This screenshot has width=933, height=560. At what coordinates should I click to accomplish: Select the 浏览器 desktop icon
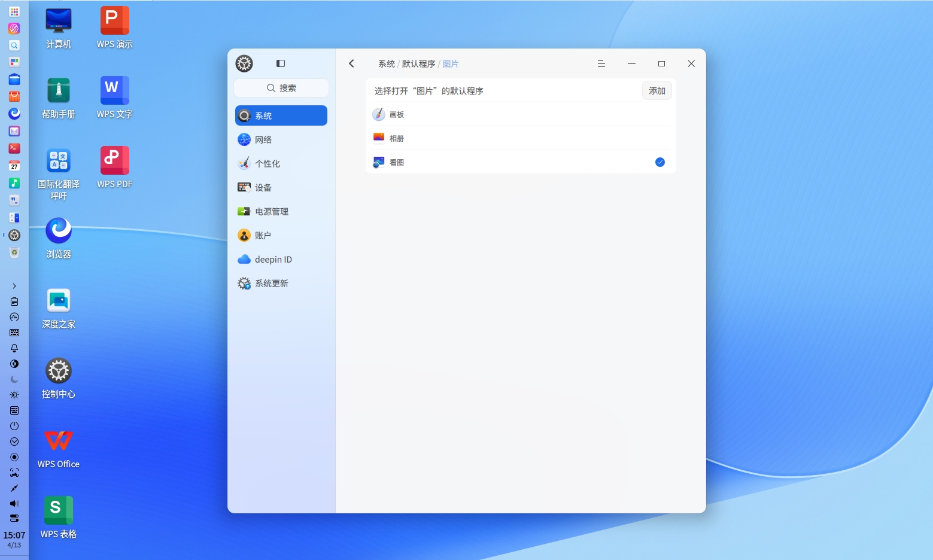(59, 239)
